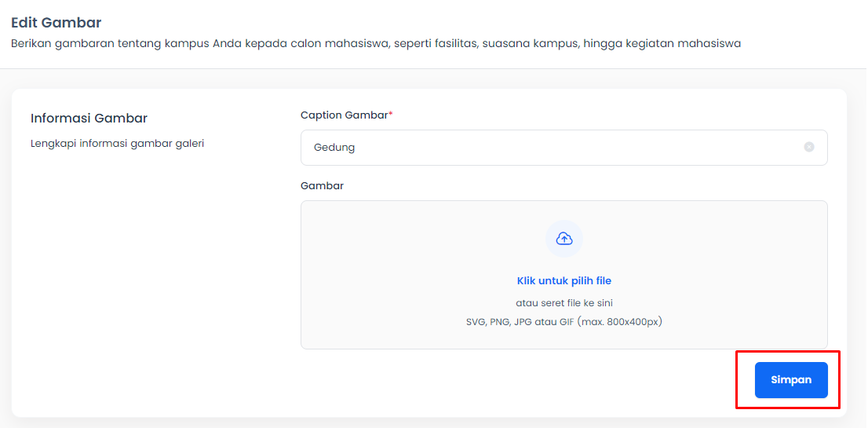Clear the Caption Gambar field with the x icon
Screen dimensions: 868x428
tap(809, 148)
